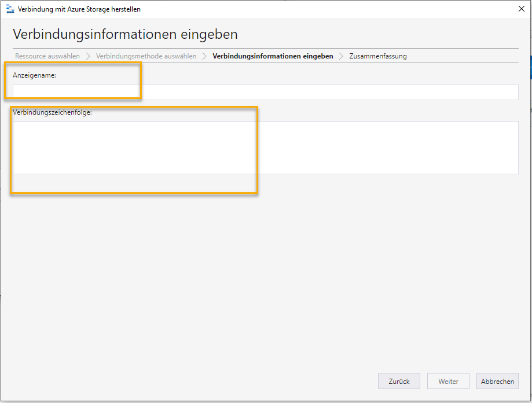Click the large Verbindungsinformationen eingeben heading
This screenshot has width=532, height=403.
coord(125,34)
